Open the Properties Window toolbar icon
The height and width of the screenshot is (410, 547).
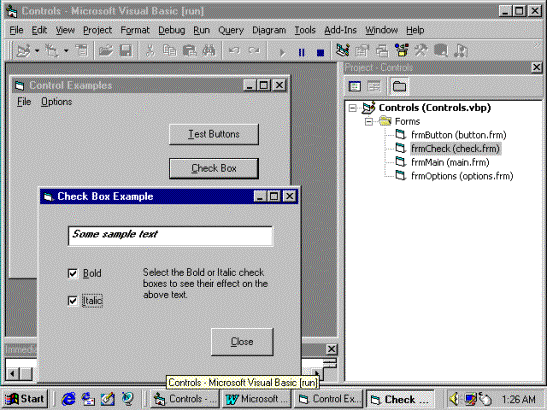(x=362, y=51)
